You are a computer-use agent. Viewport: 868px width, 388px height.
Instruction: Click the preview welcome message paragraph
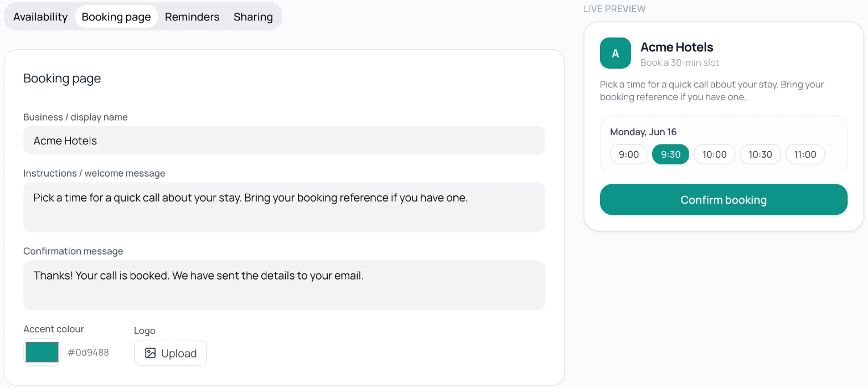712,91
